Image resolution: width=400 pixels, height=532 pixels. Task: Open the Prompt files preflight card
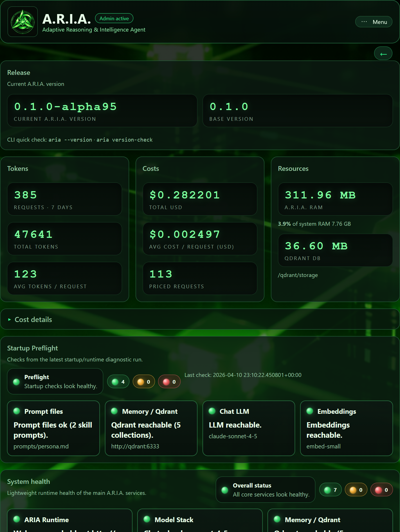[x=53, y=428]
